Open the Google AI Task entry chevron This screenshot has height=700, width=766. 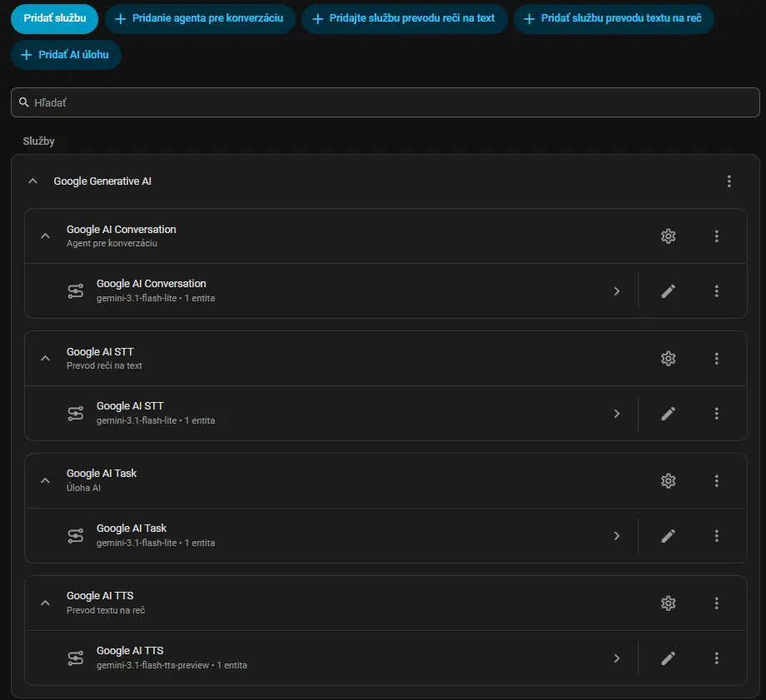(x=616, y=536)
